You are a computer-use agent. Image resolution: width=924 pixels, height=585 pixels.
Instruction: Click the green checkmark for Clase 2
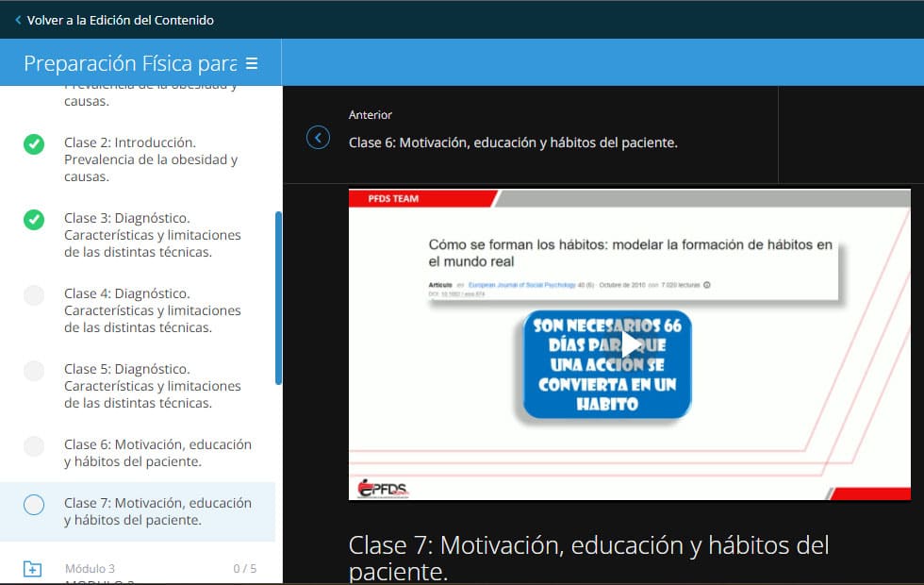[34, 144]
